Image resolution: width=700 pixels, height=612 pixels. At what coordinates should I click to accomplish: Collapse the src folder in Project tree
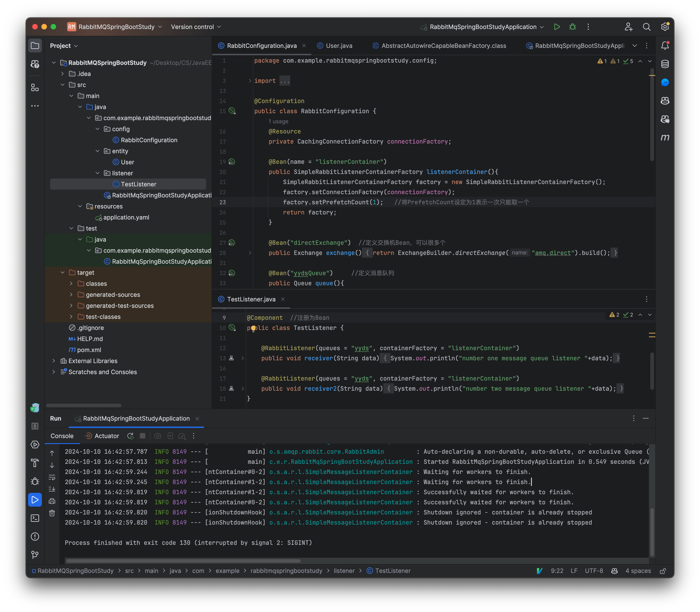[63, 85]
